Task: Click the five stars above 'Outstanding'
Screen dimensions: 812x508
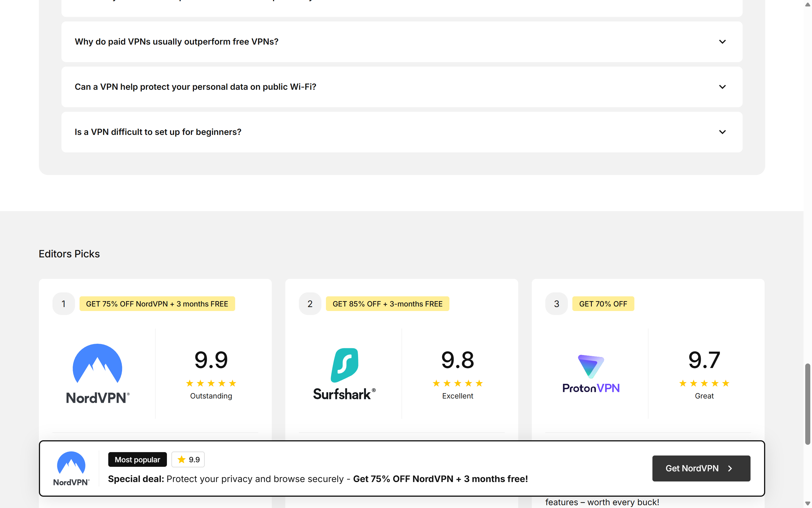Action: (x=211, y=383)
